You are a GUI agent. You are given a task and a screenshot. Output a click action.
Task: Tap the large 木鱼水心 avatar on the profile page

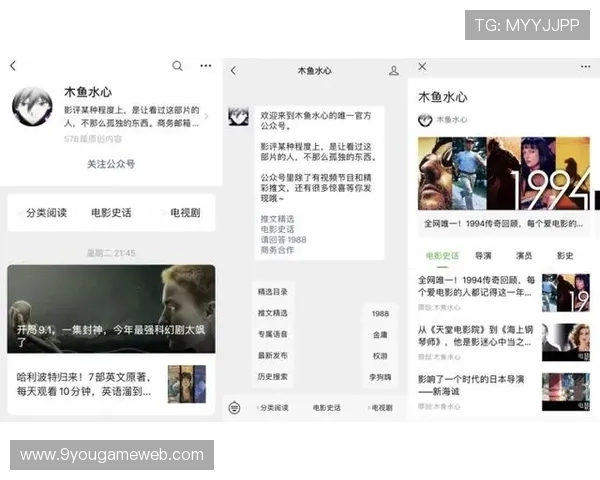click(33, 106)
